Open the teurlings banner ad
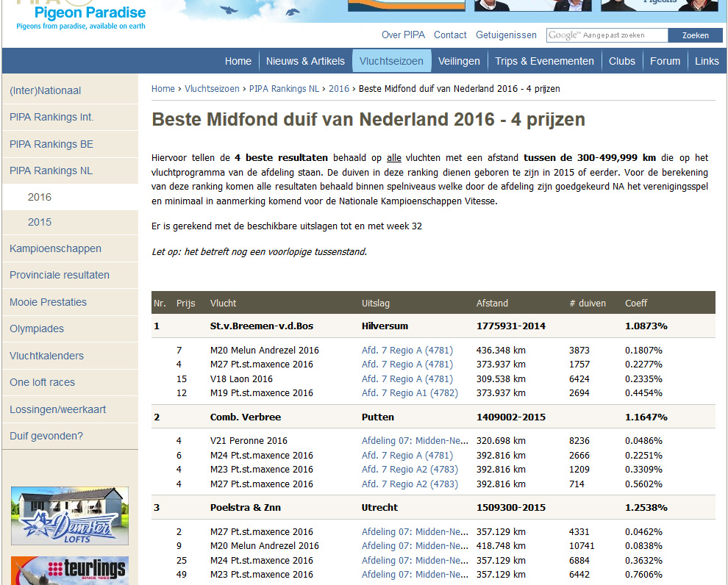Screen dimensions: 728x585 pyautogui.click(x=70, y=570)
